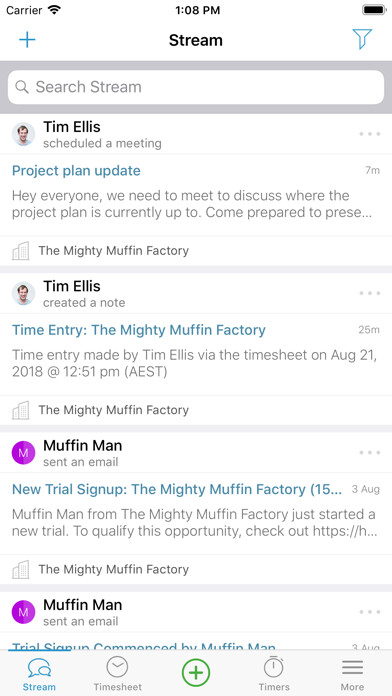Tap the blue plus icon in header
The height and width of the screenshot is (696, 392).
27,40
